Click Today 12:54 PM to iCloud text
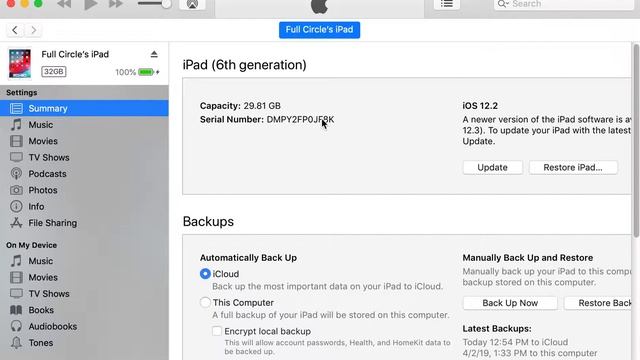 click(515, 342)
